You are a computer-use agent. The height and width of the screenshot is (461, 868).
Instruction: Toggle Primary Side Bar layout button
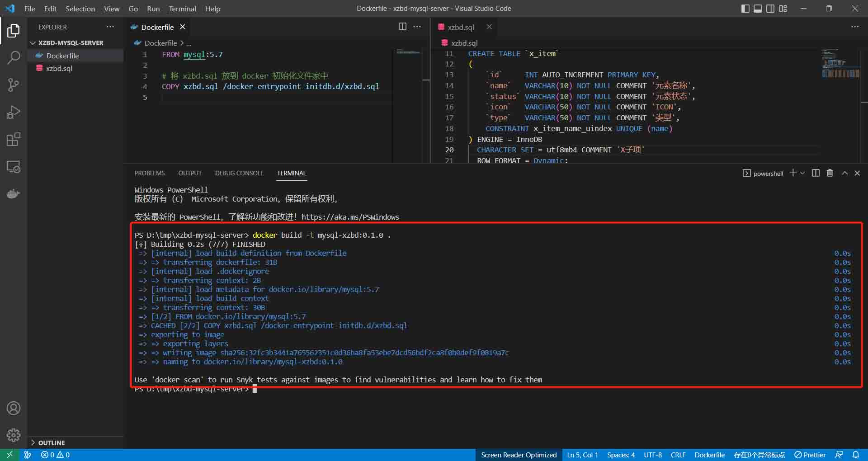click(x=745, y=9)
